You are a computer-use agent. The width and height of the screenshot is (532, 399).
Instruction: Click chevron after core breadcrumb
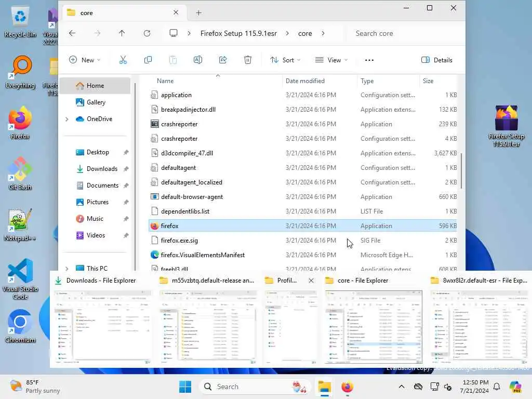click(323, 33)
